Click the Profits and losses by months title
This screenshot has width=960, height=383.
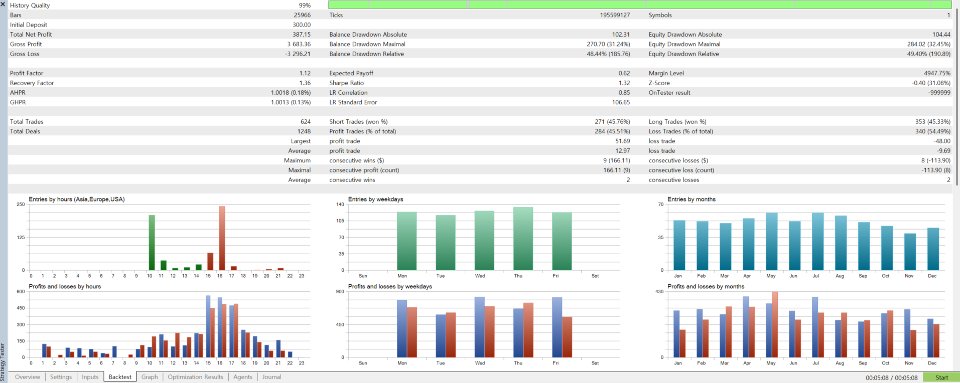coord(706,286)
